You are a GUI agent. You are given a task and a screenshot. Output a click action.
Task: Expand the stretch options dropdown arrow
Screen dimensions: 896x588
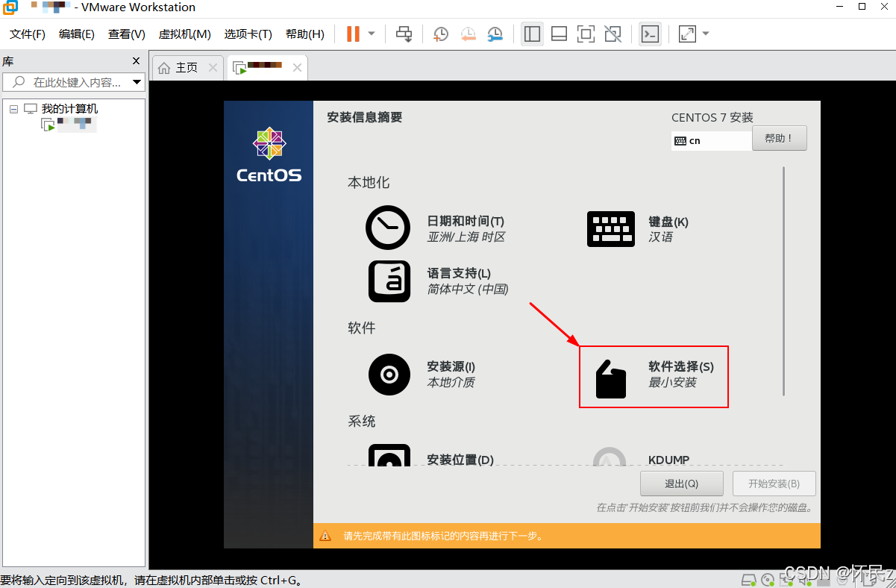(706, 34)
